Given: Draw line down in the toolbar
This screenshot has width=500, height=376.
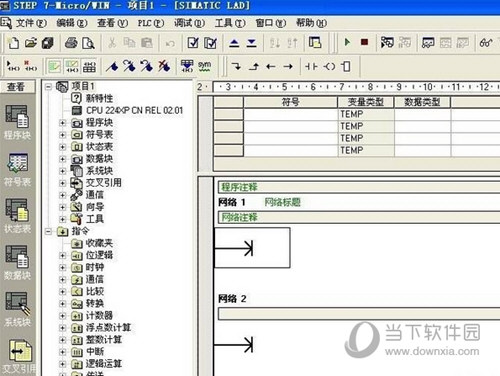Looking at the screenshot, I should 236,66.
